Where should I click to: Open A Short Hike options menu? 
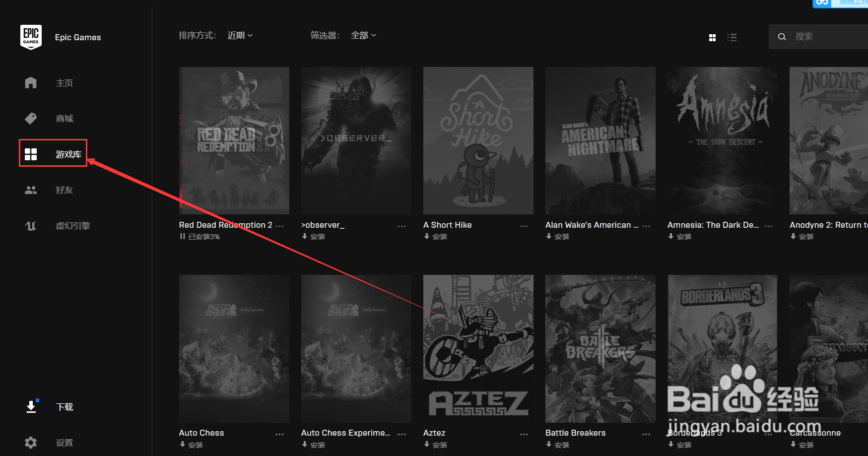click(x=524, y=226)
